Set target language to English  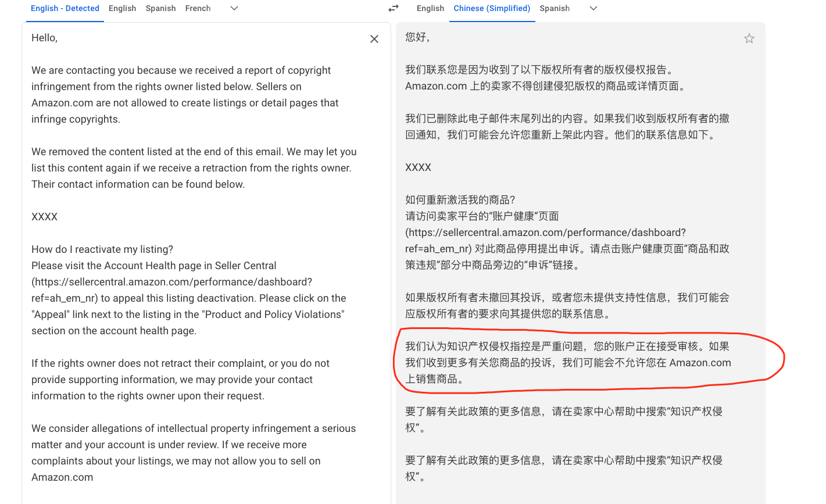click(x=430, y=8)
